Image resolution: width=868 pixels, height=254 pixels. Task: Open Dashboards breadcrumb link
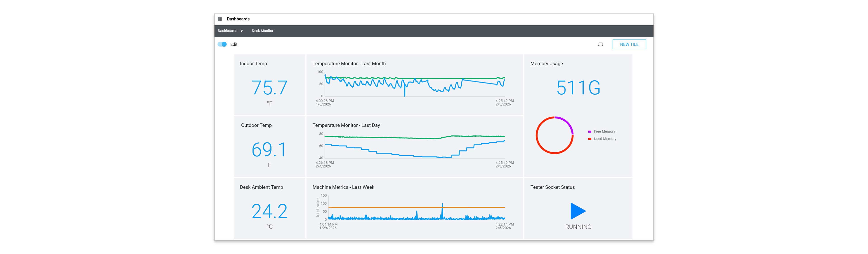227,31
